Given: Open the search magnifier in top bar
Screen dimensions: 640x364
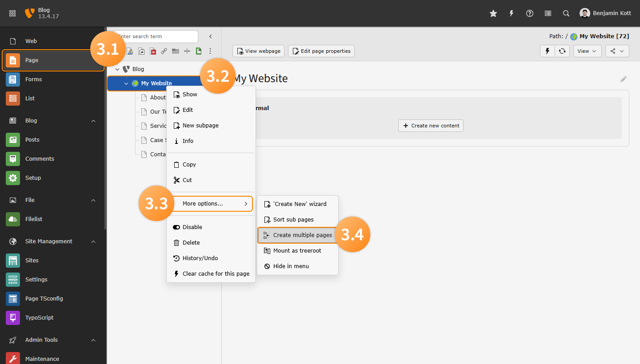Looking at the screenshot, I should point(566,13).
